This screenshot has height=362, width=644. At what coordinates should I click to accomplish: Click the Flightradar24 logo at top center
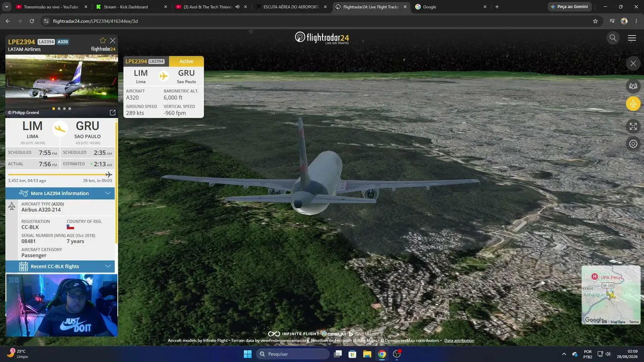click(322, 38)
